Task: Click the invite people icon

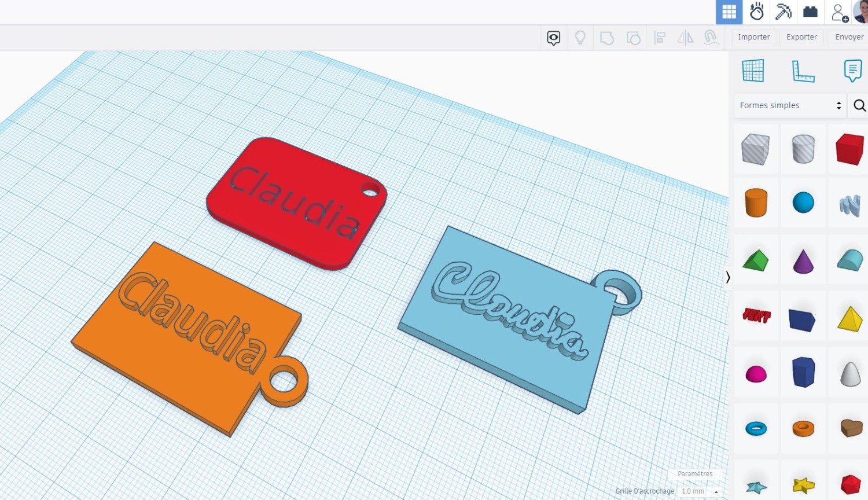Action: [x=839, y=12]
